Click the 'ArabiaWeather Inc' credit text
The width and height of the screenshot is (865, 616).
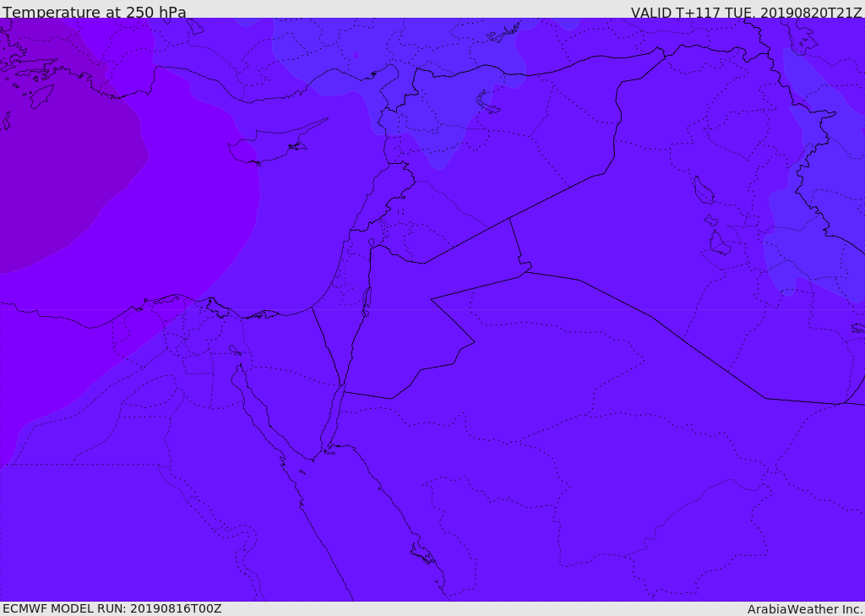click(805, 609)
